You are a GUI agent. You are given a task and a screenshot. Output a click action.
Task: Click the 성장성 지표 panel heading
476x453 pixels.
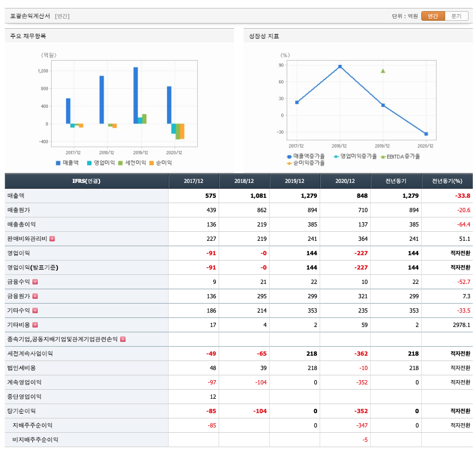coord(264,36)
